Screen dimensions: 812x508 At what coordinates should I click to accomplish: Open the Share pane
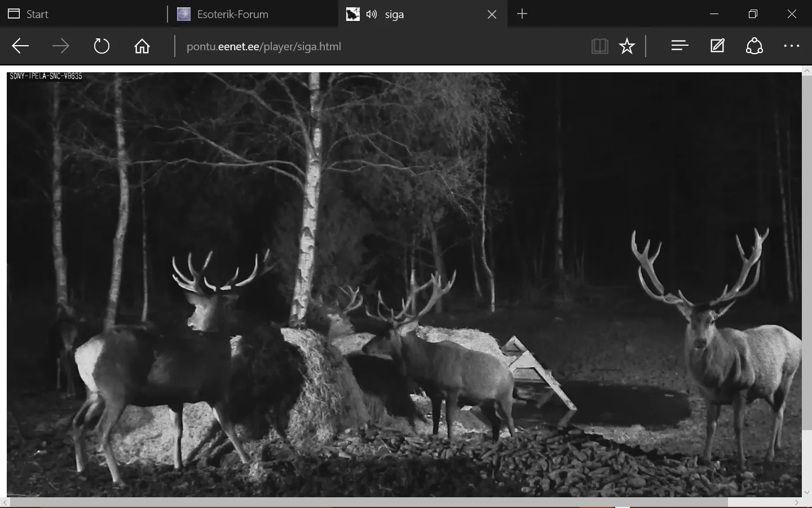point(754,46)
